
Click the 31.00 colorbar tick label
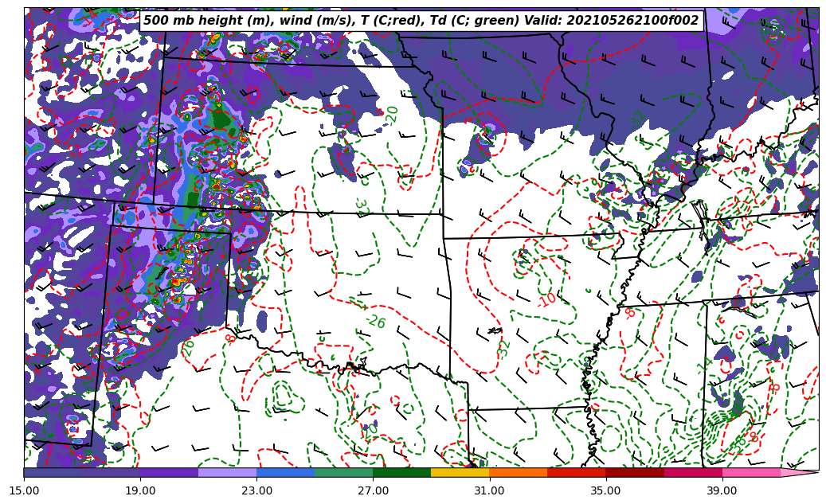pyautogui.click(x=489, y=490)
